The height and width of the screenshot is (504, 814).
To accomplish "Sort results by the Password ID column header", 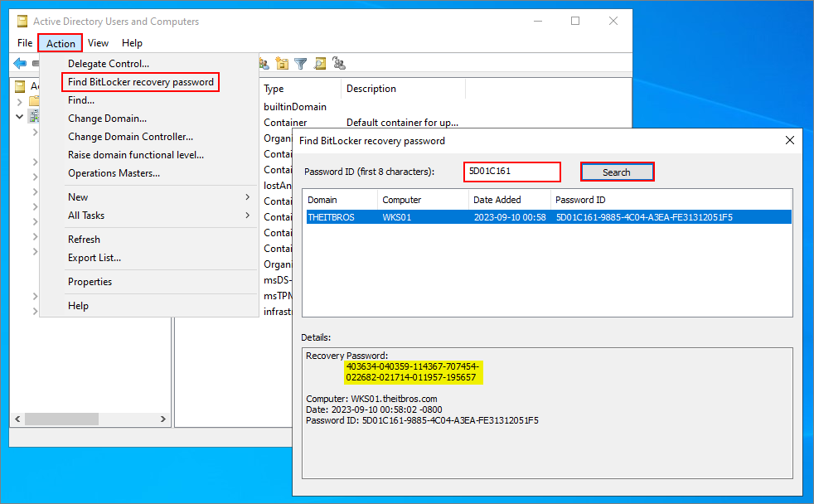I will (x=671, y=200).
